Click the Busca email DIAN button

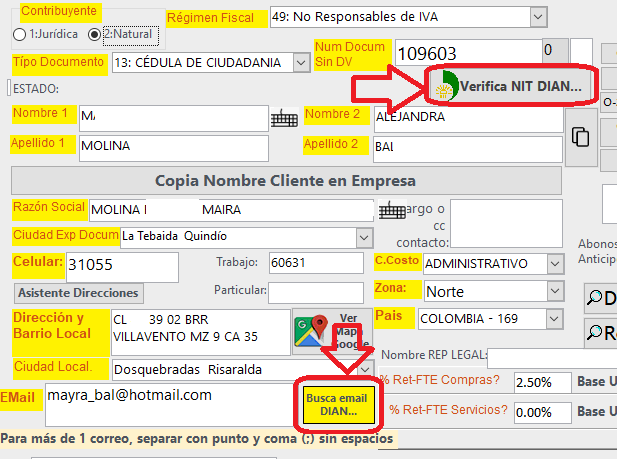tap(337, 405)
